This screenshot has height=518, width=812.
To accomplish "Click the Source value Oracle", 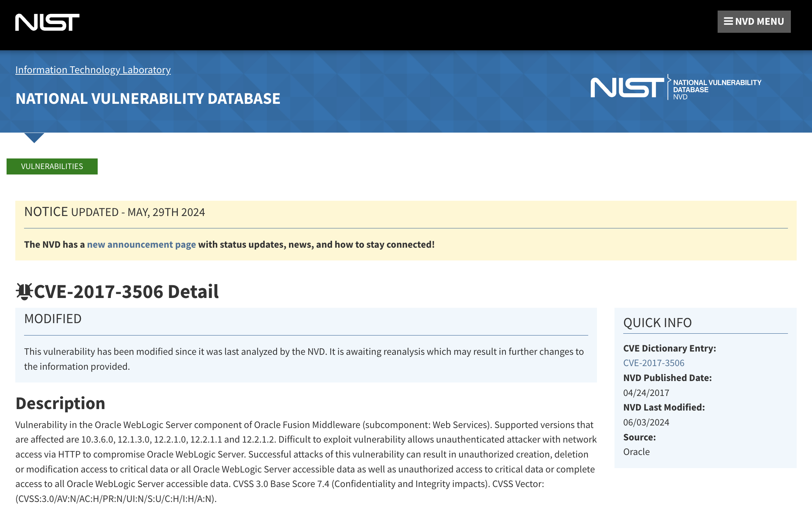I will coord(636,452).
